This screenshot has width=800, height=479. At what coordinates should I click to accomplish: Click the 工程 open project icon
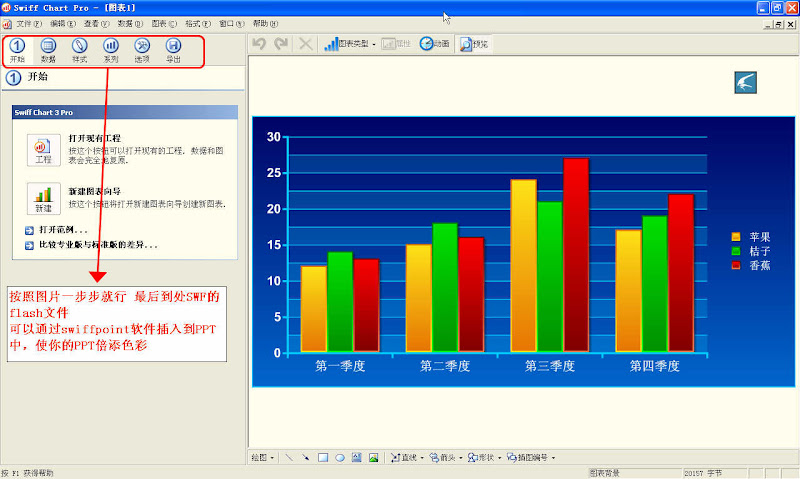click(43, 150)
